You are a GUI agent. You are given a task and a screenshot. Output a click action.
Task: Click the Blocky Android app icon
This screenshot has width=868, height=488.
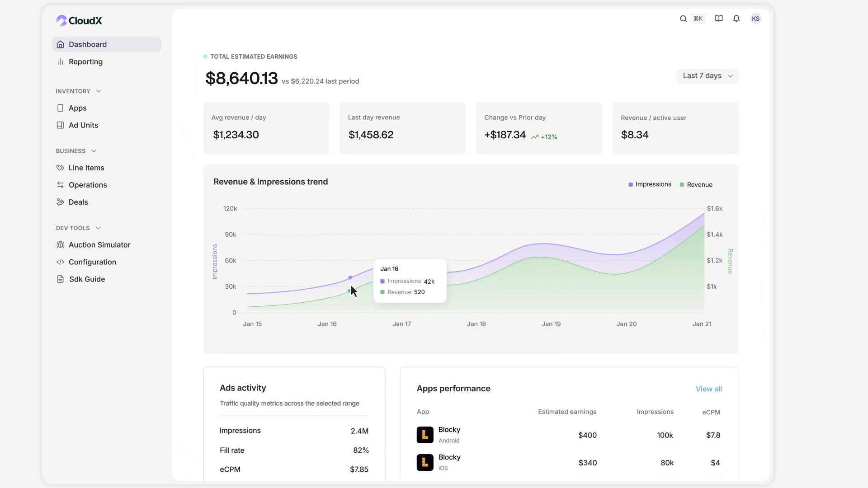425,435
